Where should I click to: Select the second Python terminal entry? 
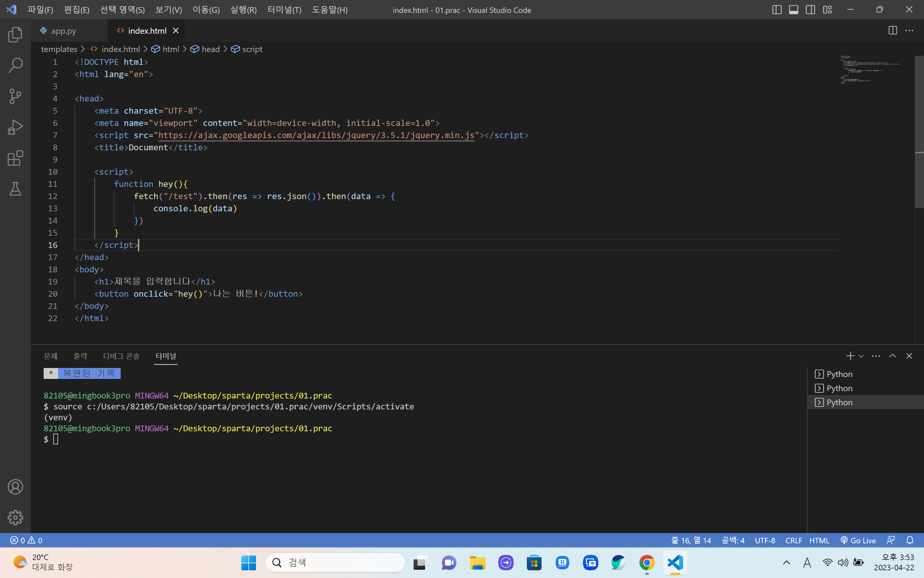coord(866,388)
